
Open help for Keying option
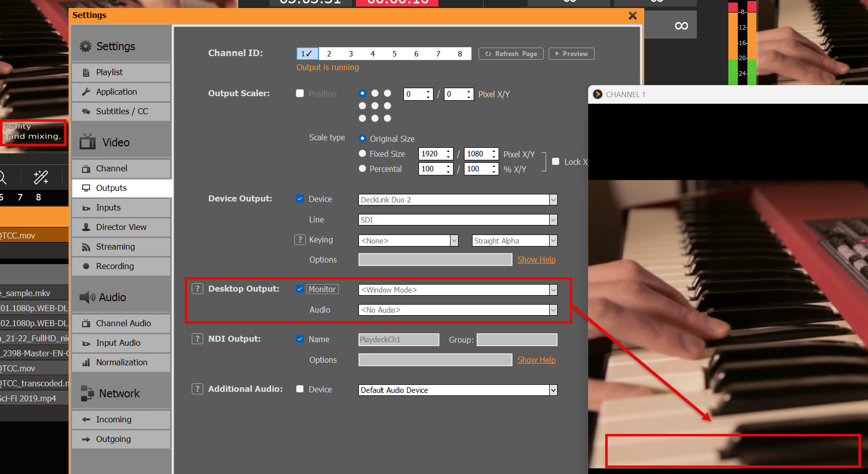click(300, 240)
